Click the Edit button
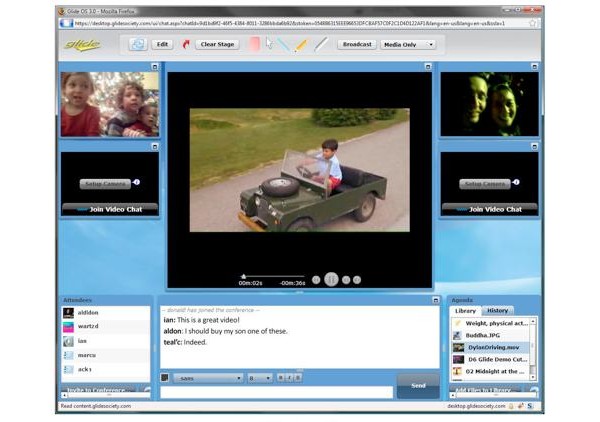 [x=162, y=44]
